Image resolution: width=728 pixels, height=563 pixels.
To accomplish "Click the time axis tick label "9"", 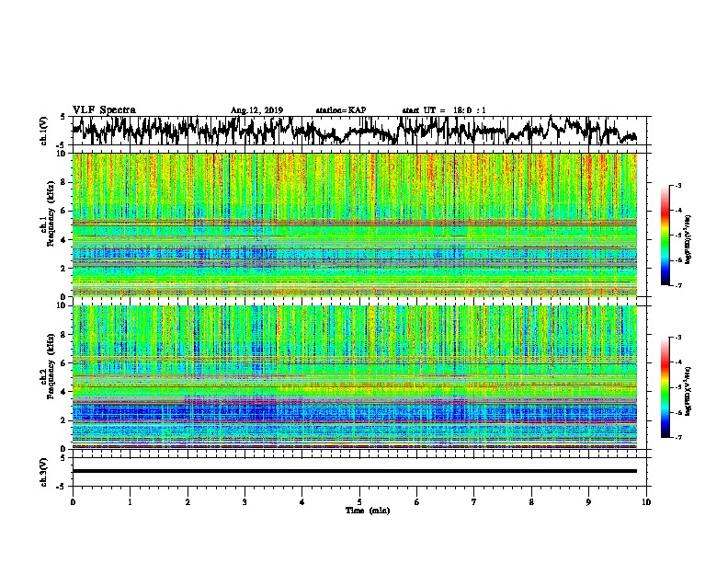I will pyautogui.click(x=588, y=502).
